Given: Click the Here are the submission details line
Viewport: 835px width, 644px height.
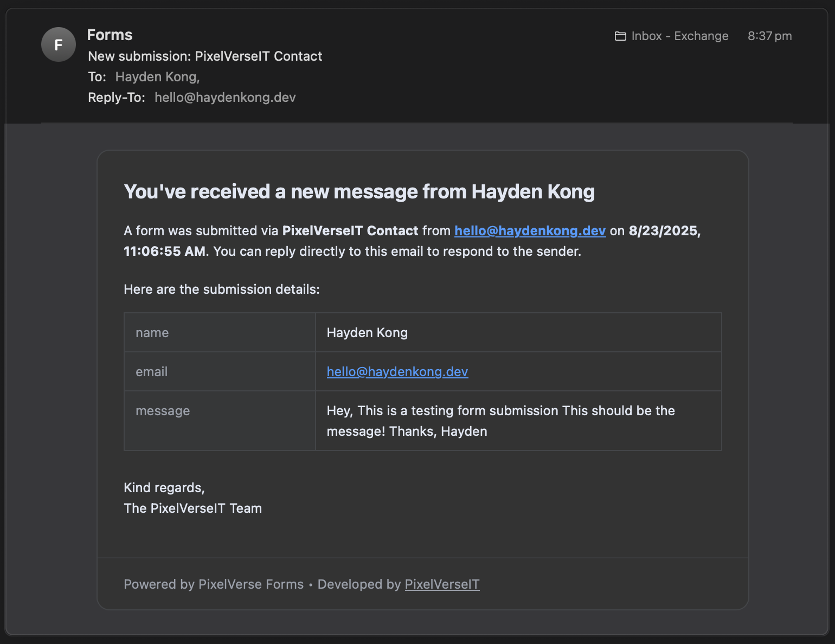Looking at the screenshot, I should pos(221,289).
